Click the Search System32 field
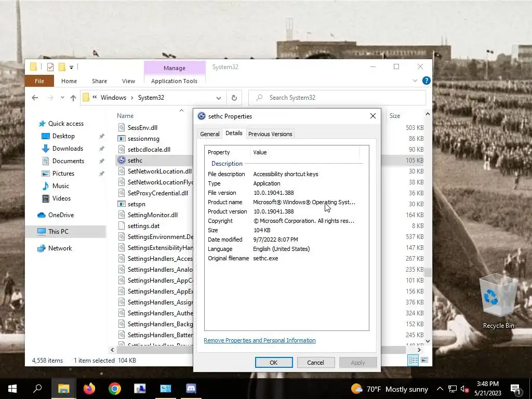 coord(337,98)
